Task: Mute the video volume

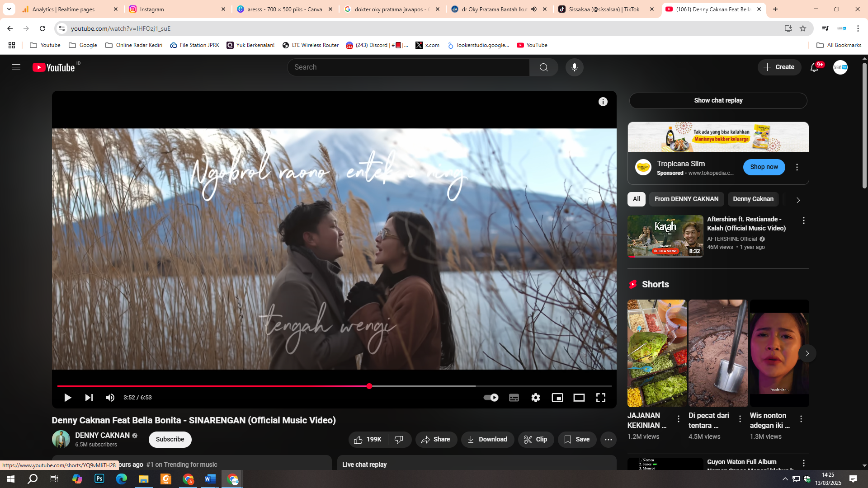Action: (x=110, y=398)
